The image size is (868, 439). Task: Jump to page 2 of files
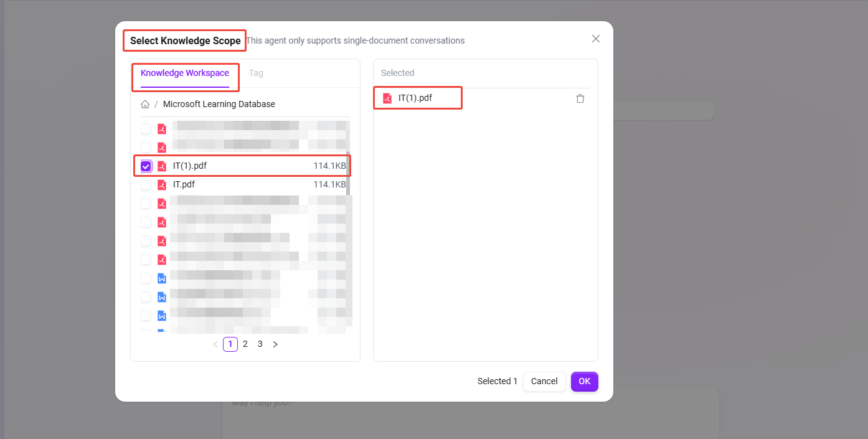[245, 344]
